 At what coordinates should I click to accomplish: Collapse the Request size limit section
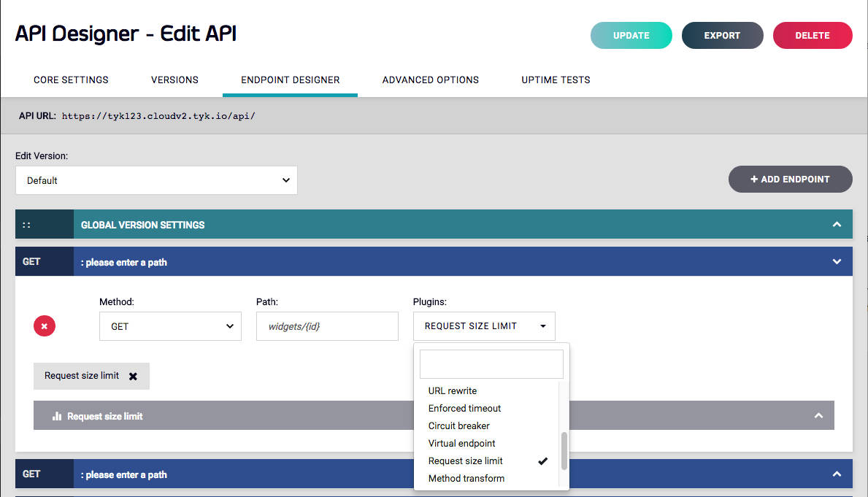click(x=818, y=415)
